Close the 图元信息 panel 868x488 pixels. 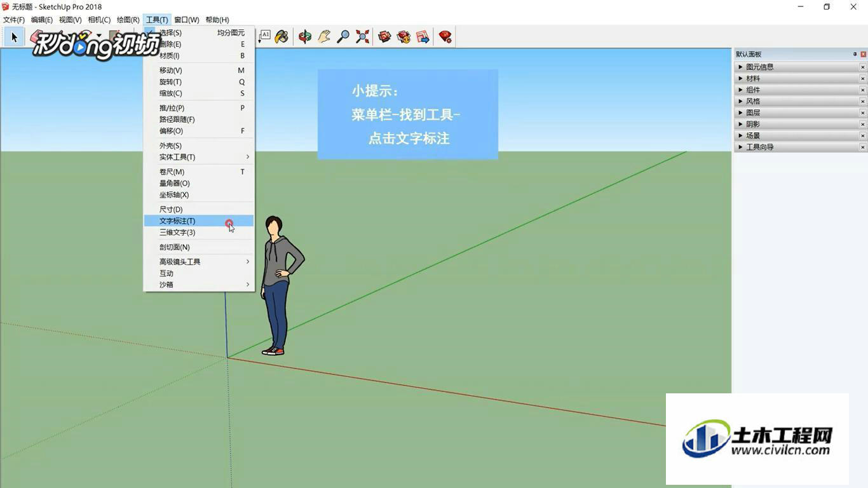pyautogui.click(x=863, y=67)
